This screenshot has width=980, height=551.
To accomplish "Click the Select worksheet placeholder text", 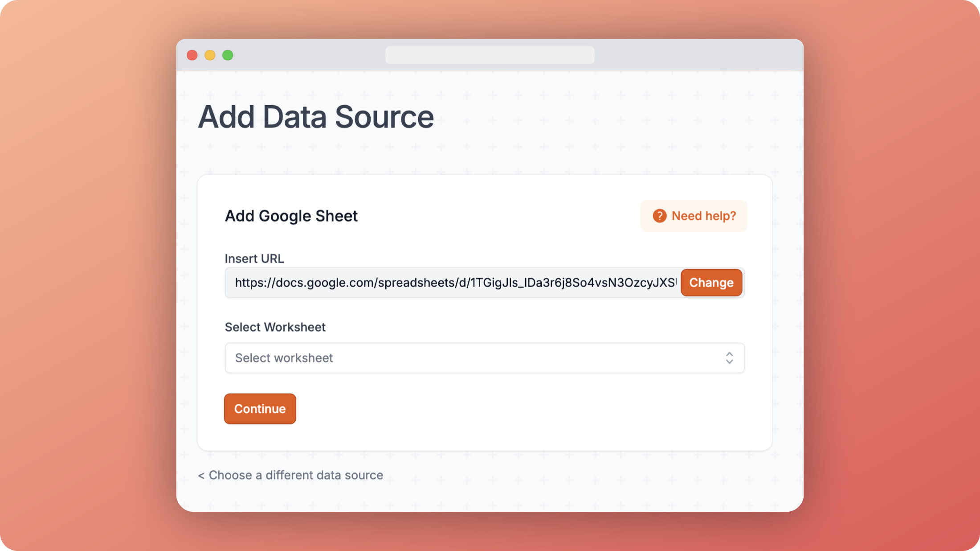I will [284, 358].
